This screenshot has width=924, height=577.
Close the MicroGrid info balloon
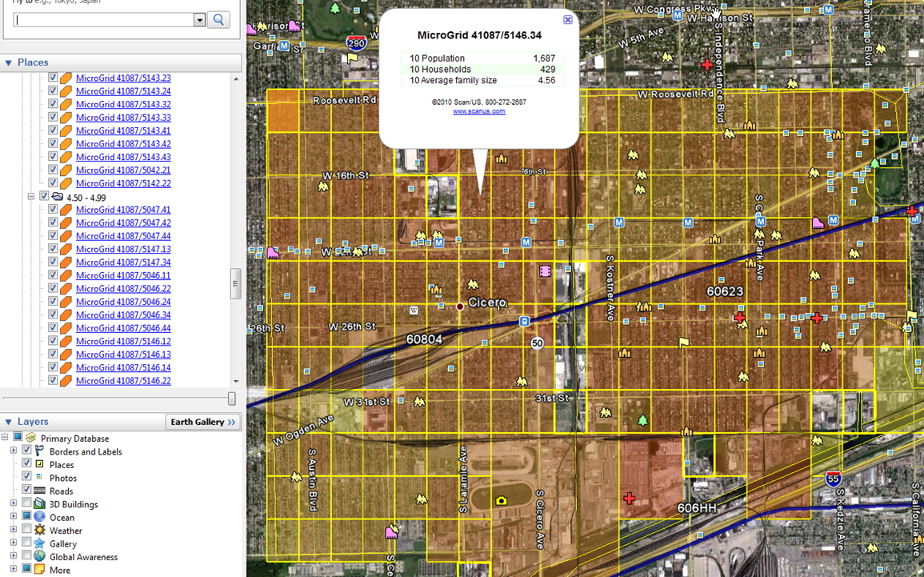pyautogui.click(x=567, y=20)
